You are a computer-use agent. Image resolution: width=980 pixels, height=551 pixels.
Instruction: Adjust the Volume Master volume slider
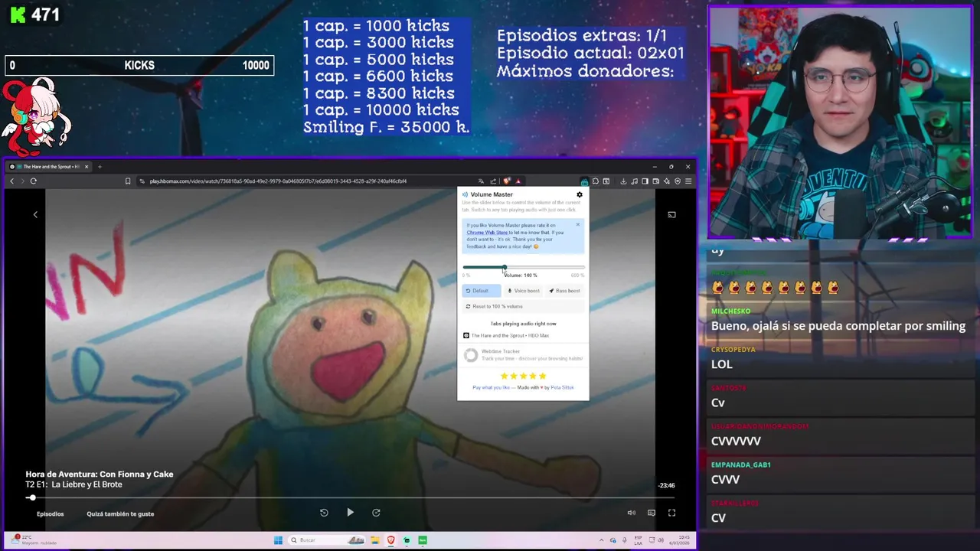point(524,267)
